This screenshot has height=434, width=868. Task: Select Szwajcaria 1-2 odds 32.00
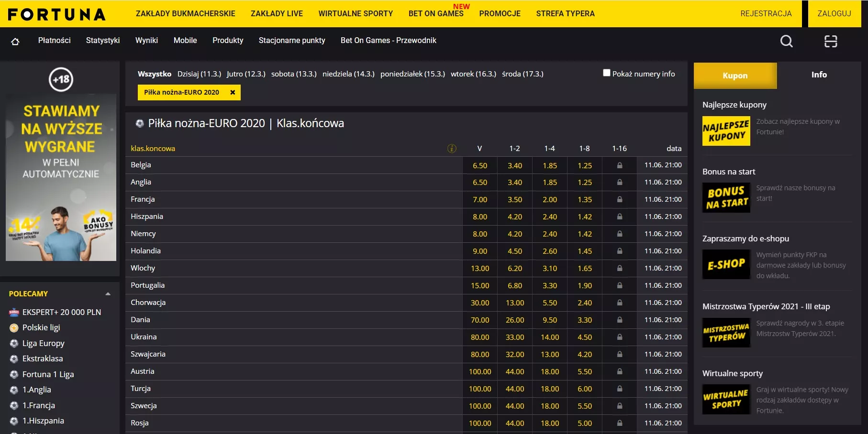[x=515, y=355]
